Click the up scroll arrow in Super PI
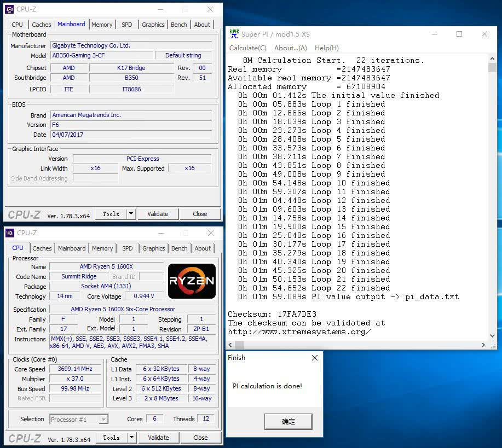Image resolution: width=502 pixels, height=448 pixels. [492, 59]
